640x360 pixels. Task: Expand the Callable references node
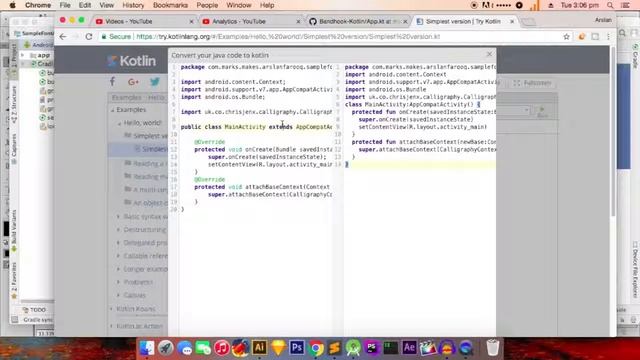118,256
